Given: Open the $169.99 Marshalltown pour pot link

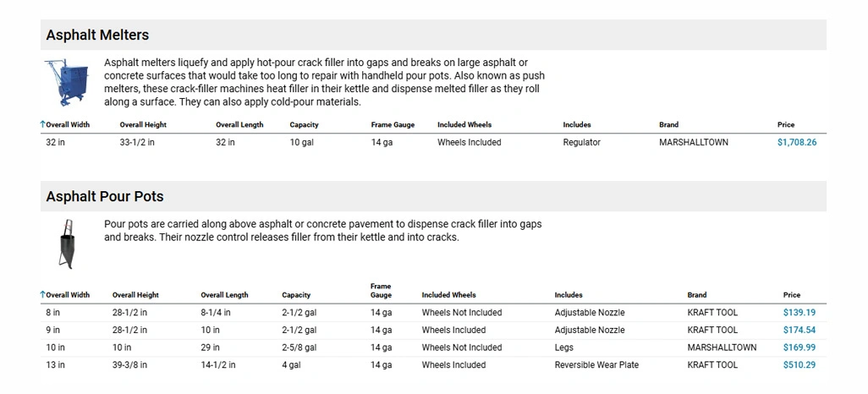Looking at the screenshot, I should pyautogui.click(x=799, y=347).
